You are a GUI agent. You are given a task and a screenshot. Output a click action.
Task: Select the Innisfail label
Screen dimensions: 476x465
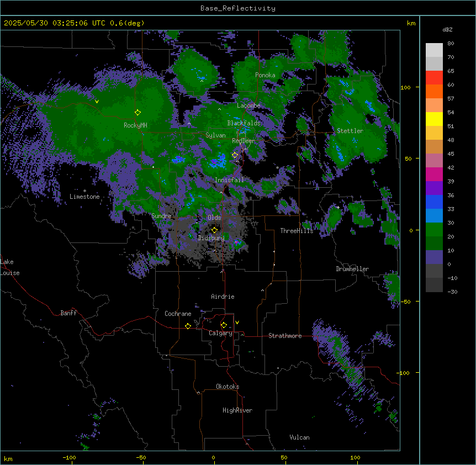[x=229, y=180]
